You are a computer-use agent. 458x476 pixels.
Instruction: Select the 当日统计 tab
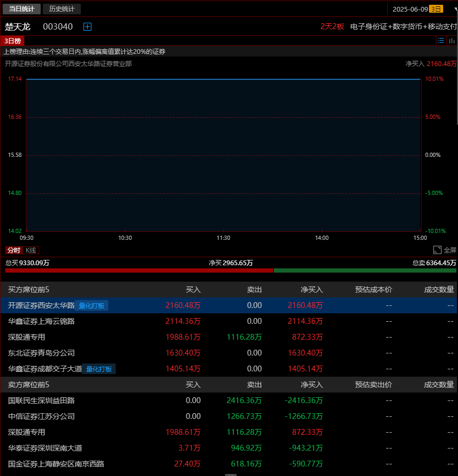tap(22, 9)
